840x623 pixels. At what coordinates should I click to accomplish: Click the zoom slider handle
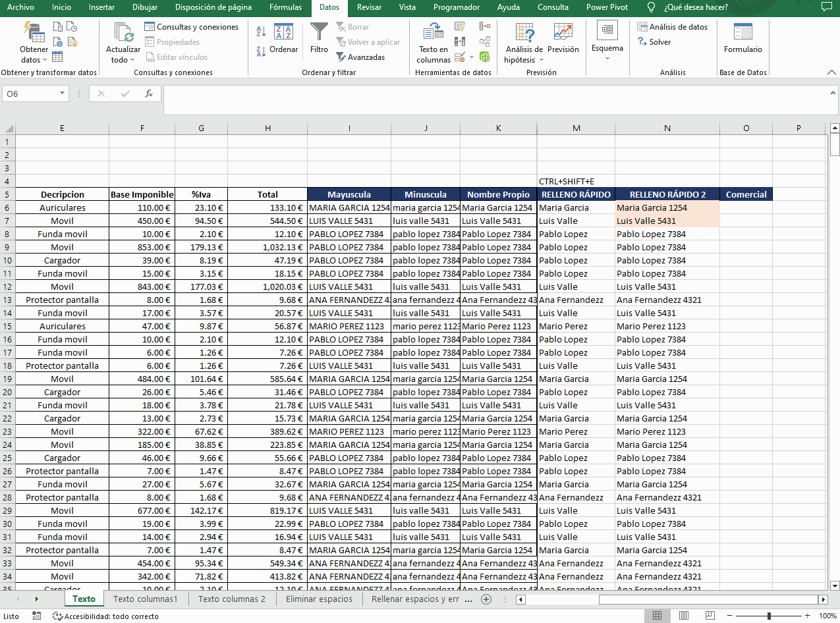tap(769, 616)
